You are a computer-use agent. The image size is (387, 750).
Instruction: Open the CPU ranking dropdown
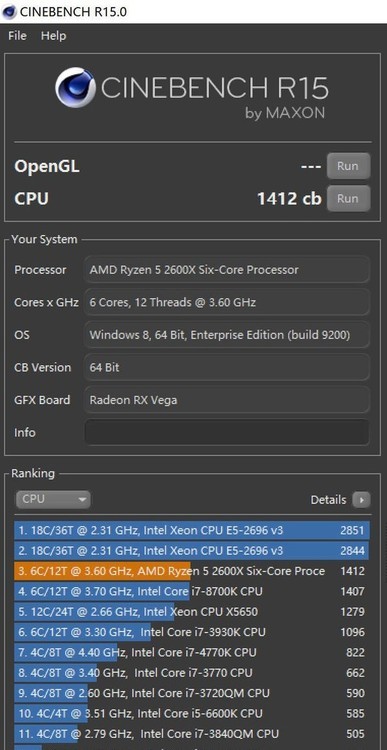[x=53, y=499]
